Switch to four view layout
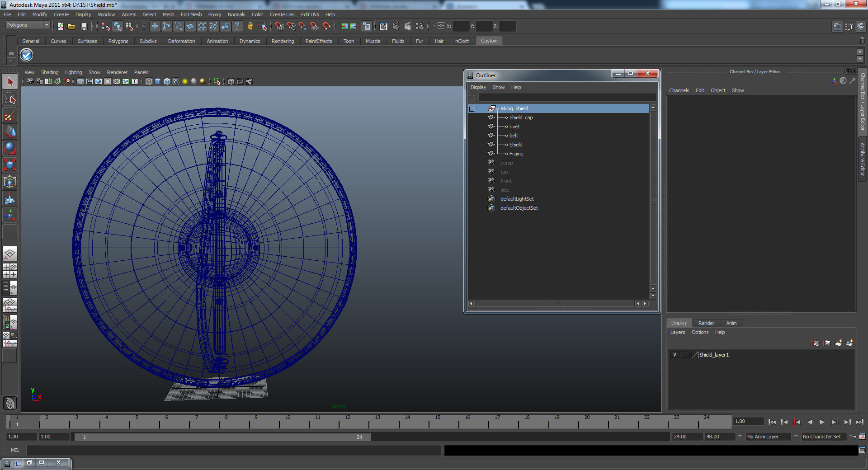 (10, 271)
